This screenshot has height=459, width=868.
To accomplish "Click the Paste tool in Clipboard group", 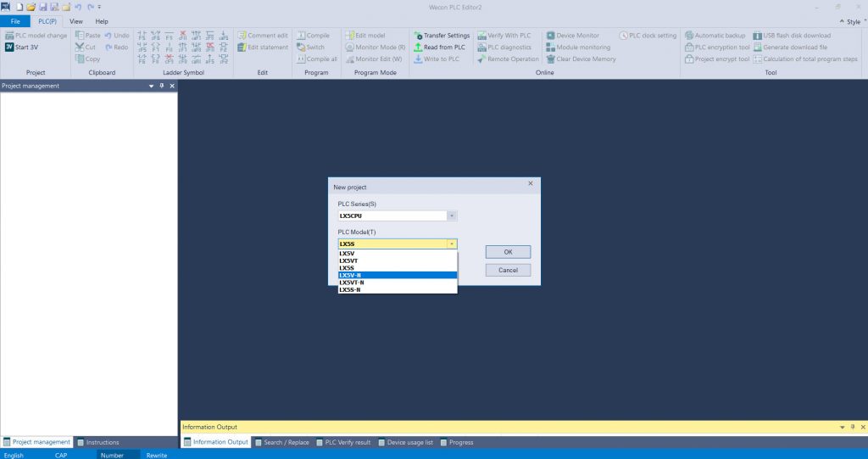I will pos(88,35).
